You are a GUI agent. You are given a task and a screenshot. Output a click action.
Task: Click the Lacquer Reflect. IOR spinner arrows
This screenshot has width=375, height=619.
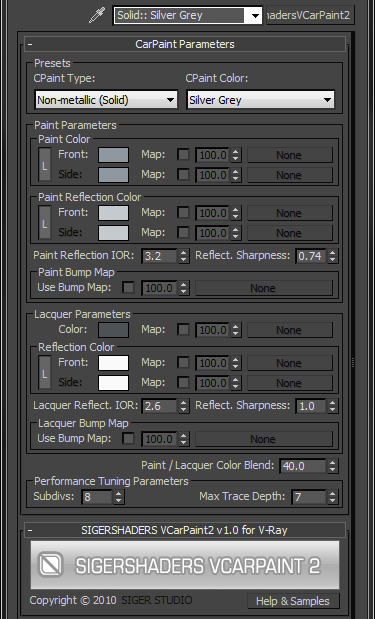184,406
